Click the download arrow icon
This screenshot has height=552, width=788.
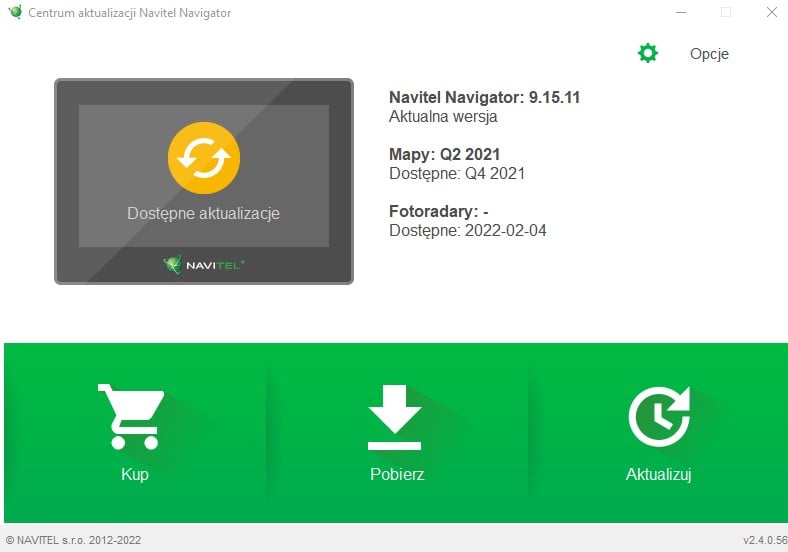coord(397,416)
